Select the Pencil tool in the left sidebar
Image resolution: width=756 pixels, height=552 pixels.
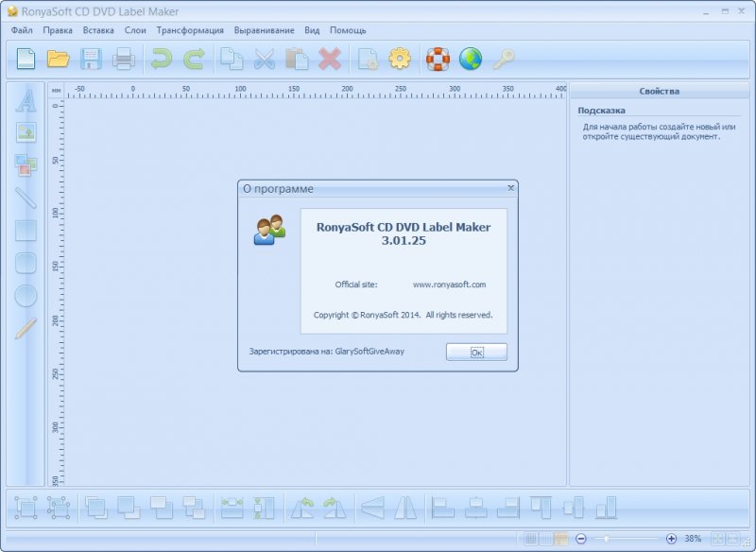click(x=26, y=328)
